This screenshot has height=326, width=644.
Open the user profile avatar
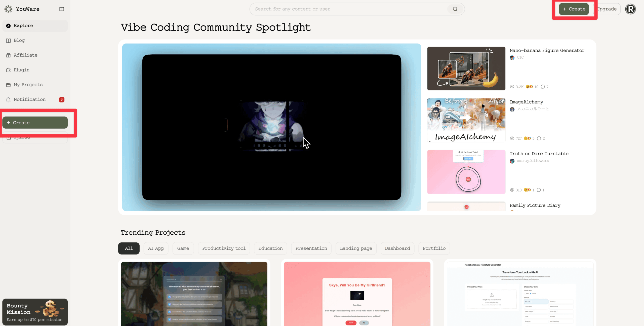tap(630, 9)
